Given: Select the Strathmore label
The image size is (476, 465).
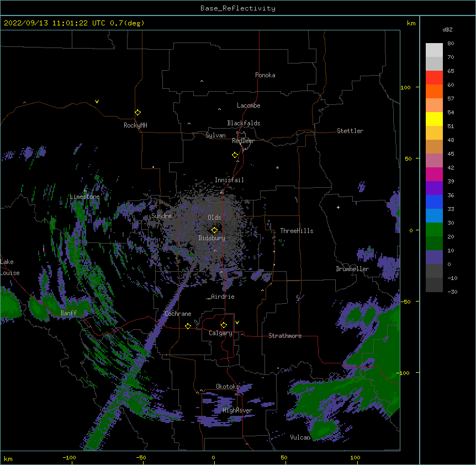Looking at the screenshot, I should 285,336.
